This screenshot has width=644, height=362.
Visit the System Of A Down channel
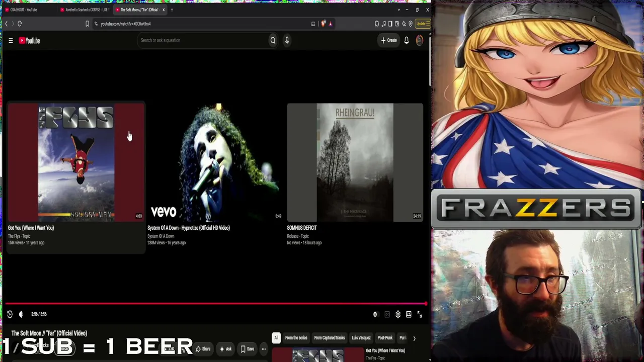tap(161, 236)
